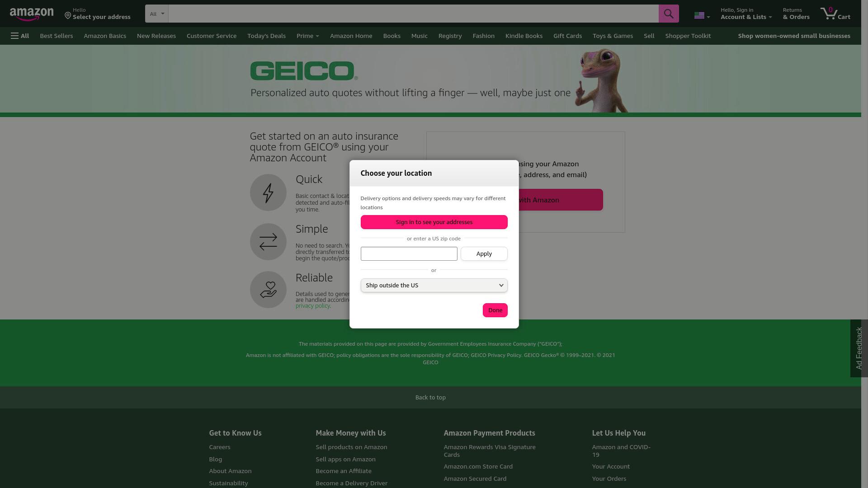Image resolution: width=868 pixels, height=488 pixels.
Task: Open Customer Service
Action: pos(212,36)
